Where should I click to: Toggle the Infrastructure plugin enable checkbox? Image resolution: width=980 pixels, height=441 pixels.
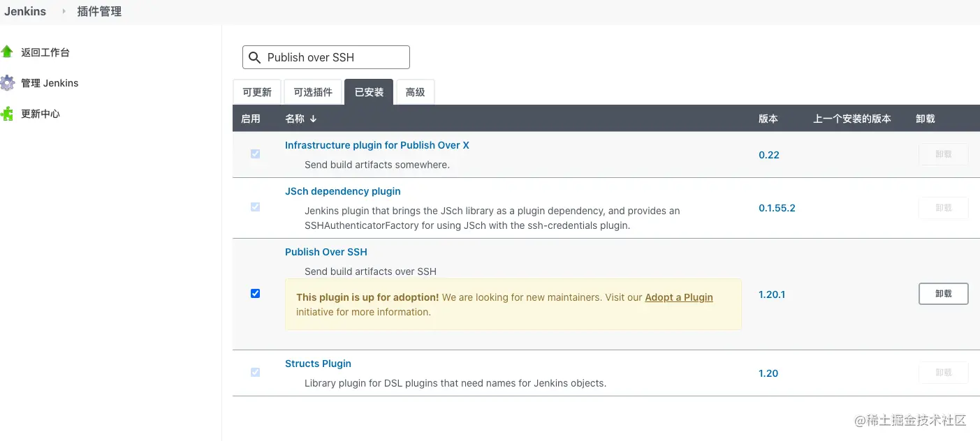click(255, 154)
